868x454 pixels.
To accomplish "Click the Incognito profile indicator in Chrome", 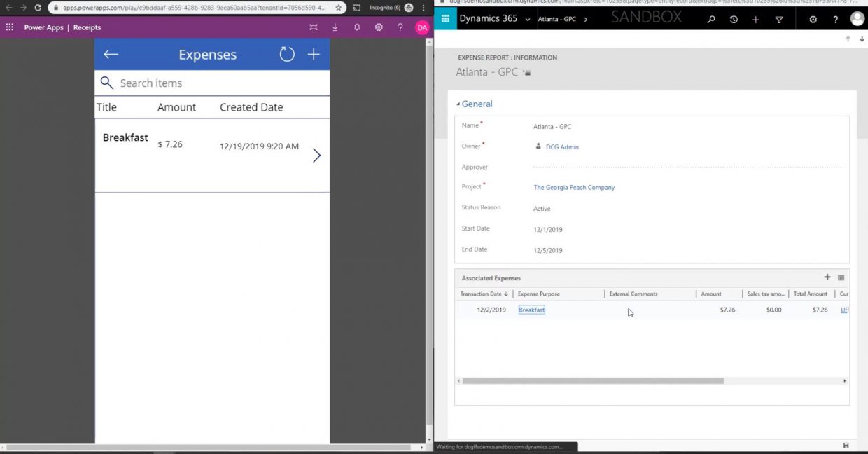I will click(x=391, y=8).
